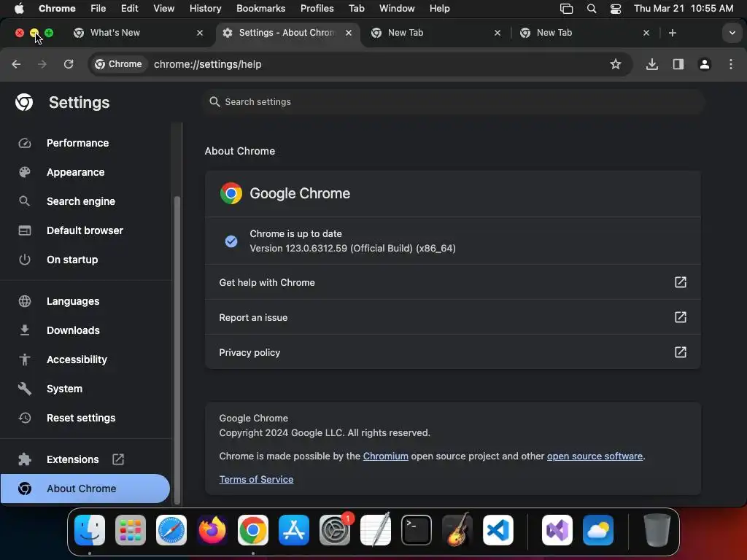747x560 pixels.
Task: Close the What's New tab
Action: [200, 33]
